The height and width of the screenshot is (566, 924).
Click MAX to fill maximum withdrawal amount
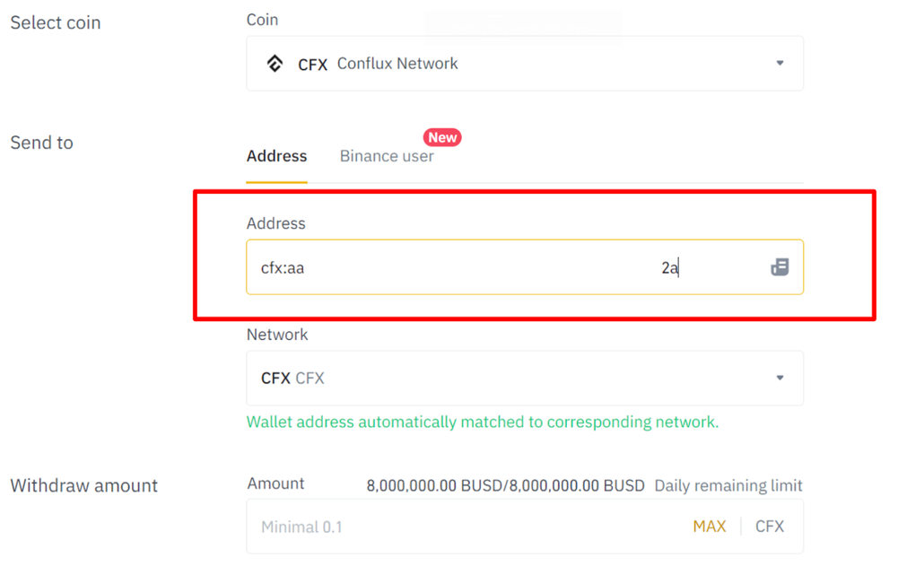click(x=709, y=527)
